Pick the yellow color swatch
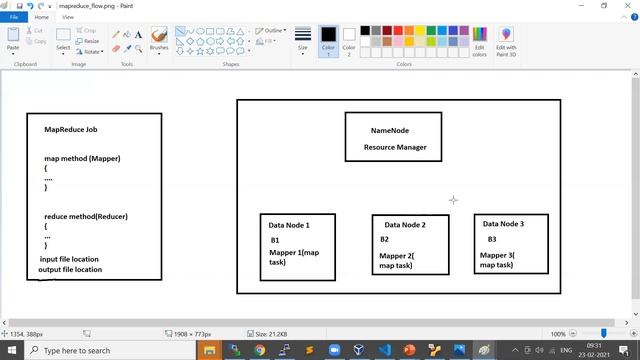 tap(420, 31)
